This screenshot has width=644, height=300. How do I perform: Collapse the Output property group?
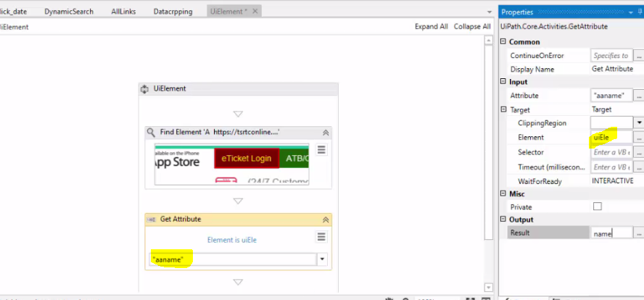503,219
